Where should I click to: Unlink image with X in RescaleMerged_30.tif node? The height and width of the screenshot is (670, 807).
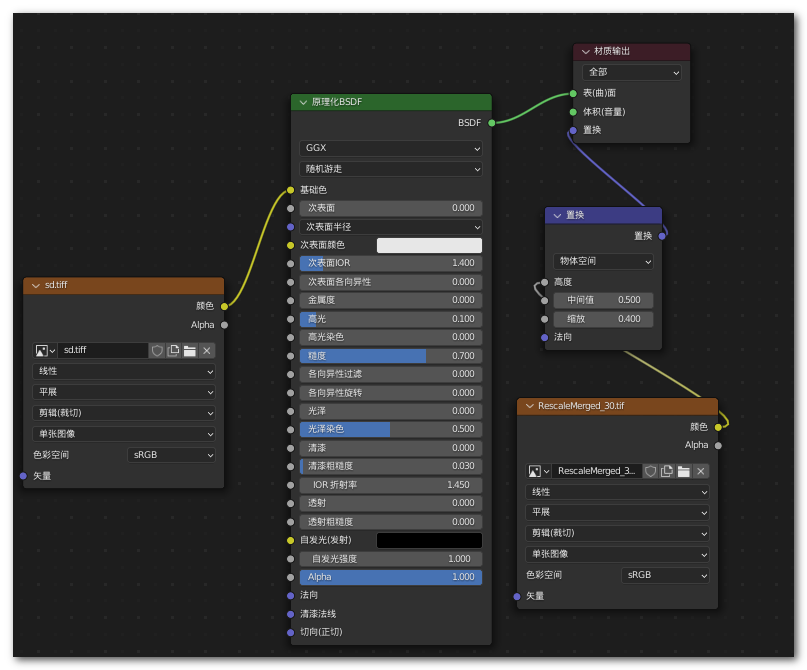click(700, 471)
